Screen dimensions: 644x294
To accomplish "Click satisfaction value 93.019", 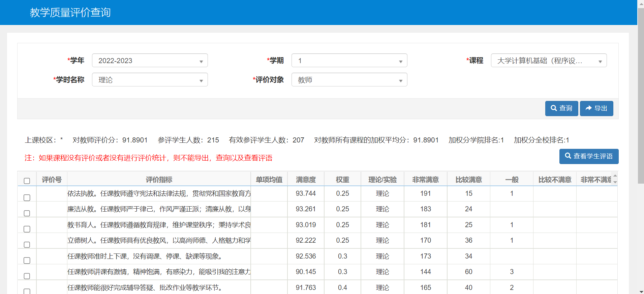I will tap(306, 225).
